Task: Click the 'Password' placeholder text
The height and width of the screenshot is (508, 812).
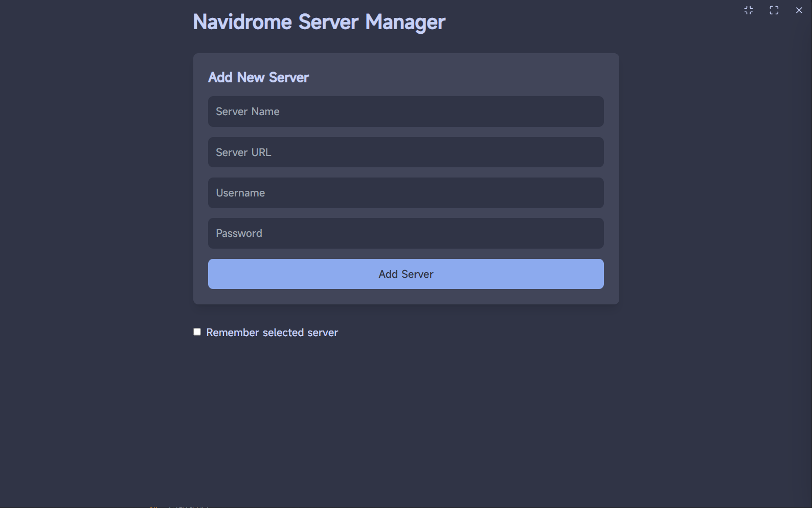Action: [239, 233]
